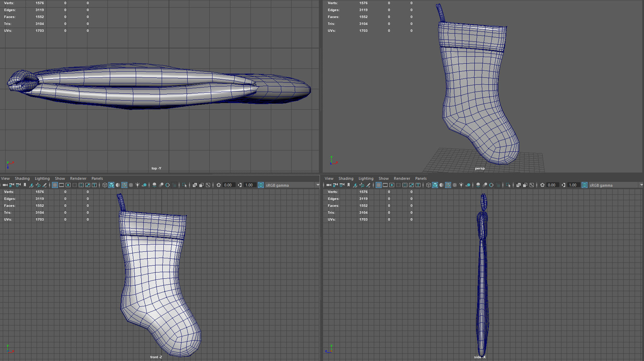Image resolution: width=644 pixels, height=361 pixels.
Task: Click exposure value 0.00 field in front viewport
Action: 228,185
